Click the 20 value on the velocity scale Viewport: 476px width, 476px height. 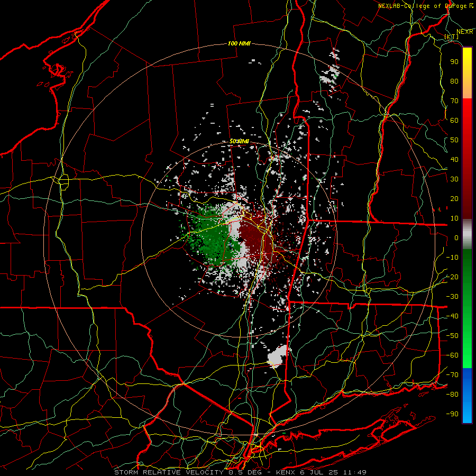(454, 198)
